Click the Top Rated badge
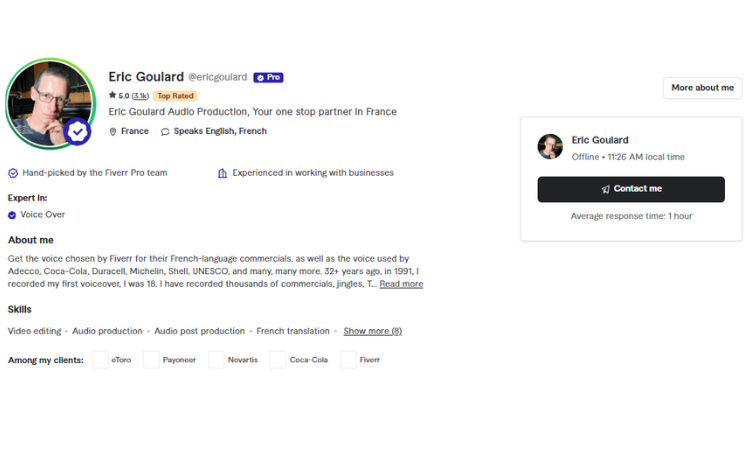Screen dimensions: 746x465 pos(175,96)
